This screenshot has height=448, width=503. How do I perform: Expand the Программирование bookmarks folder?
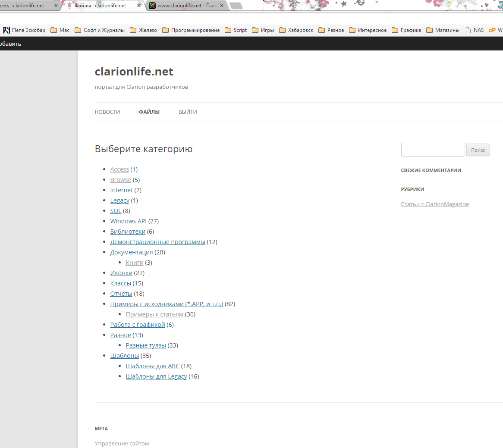pyautogui.click(x=191, y=30)
